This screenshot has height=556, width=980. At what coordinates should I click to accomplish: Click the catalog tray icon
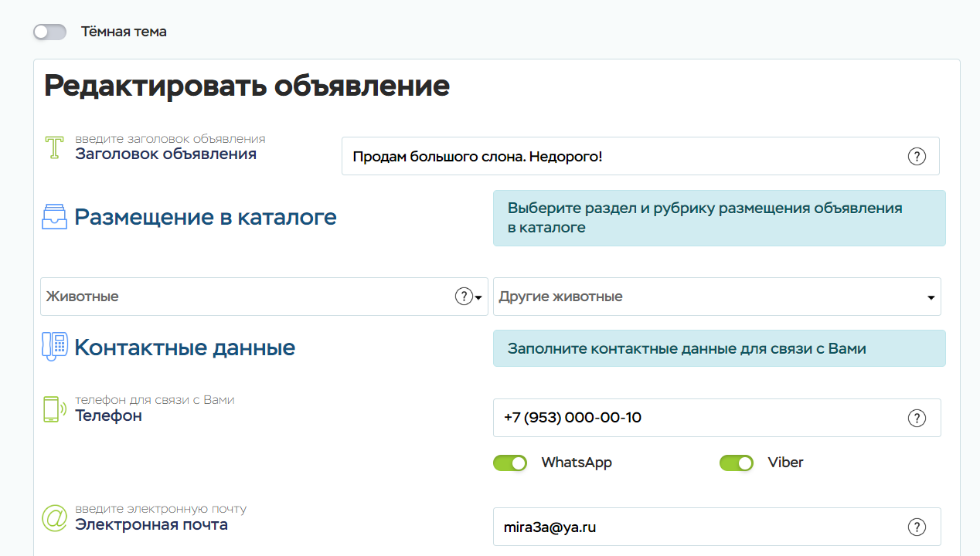(x=54, y=217)
